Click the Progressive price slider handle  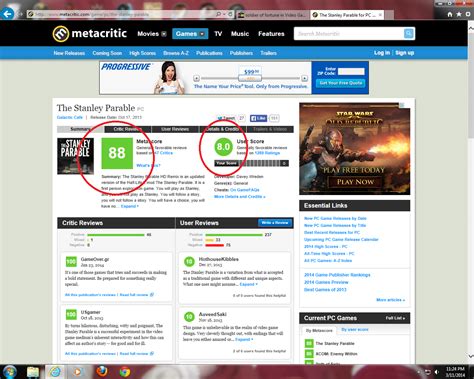pos(250,78)
